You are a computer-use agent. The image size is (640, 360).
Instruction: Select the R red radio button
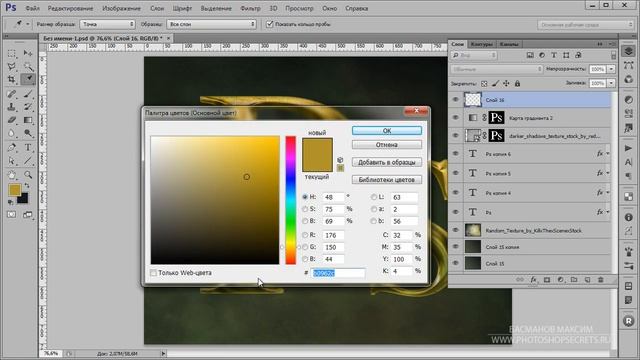coord(305,235)
